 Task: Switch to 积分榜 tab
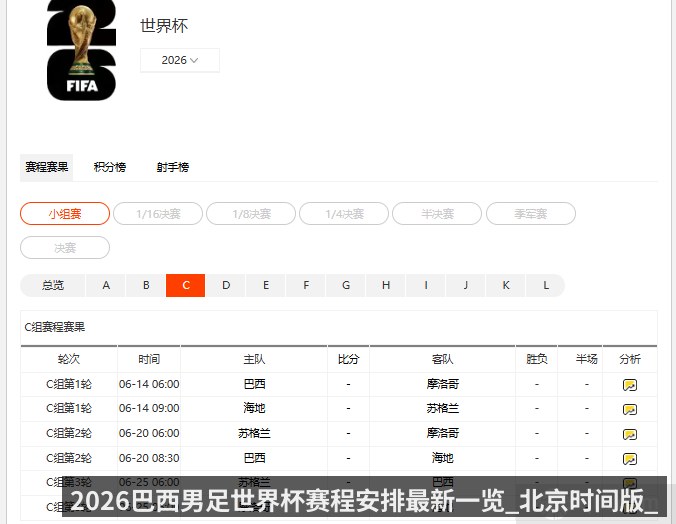110,167
